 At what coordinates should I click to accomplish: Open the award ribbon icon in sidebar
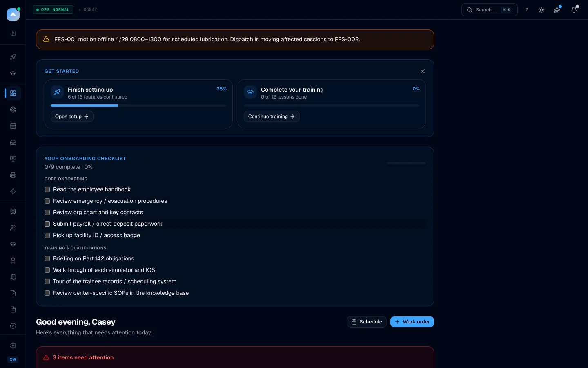pyautogui.click(x=13, y=260)
